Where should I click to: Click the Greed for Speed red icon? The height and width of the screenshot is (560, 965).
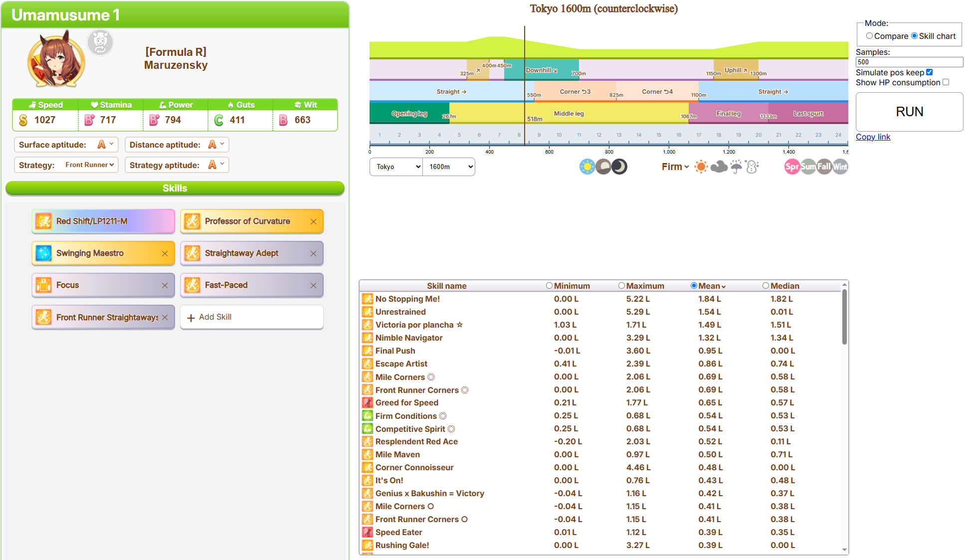(368, 402)
